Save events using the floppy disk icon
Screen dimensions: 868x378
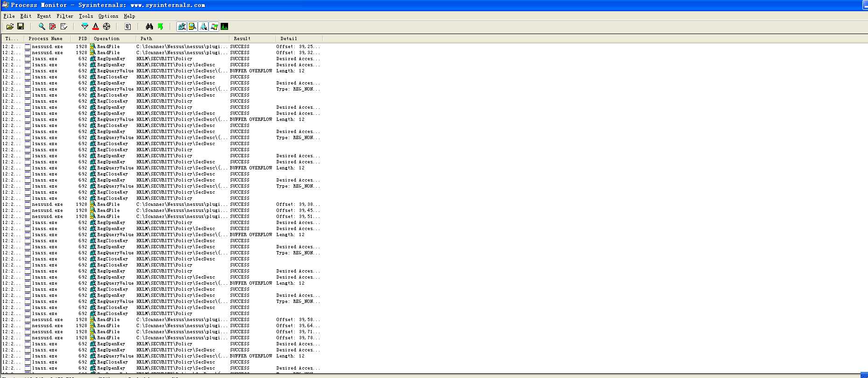(21, 27)
